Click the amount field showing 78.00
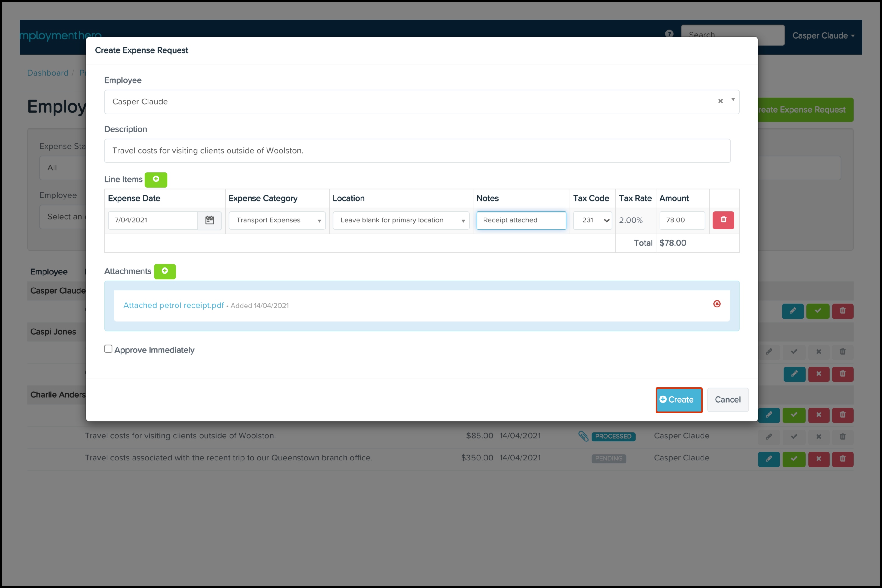 tap(682, 220)
